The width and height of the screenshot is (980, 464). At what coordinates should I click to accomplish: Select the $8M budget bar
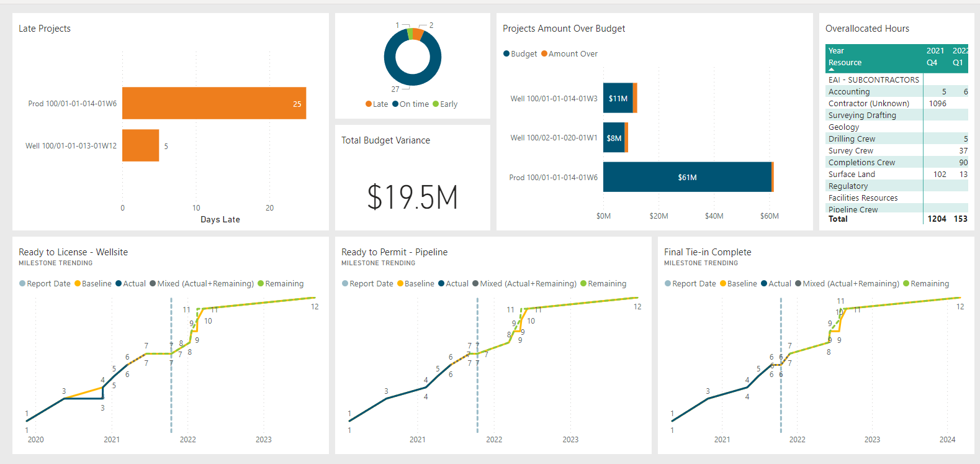coord(613,138)
